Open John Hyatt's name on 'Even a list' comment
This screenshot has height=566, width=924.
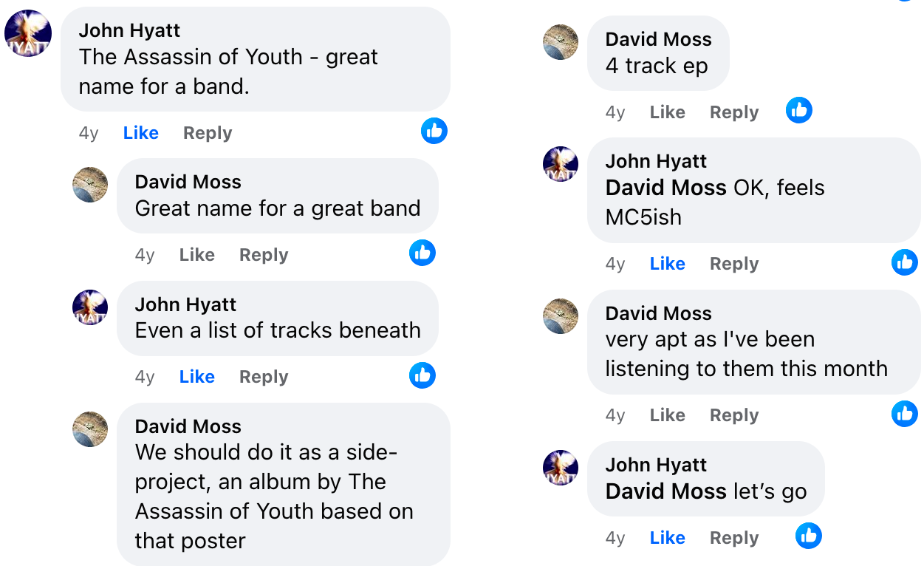coord(185,304)
